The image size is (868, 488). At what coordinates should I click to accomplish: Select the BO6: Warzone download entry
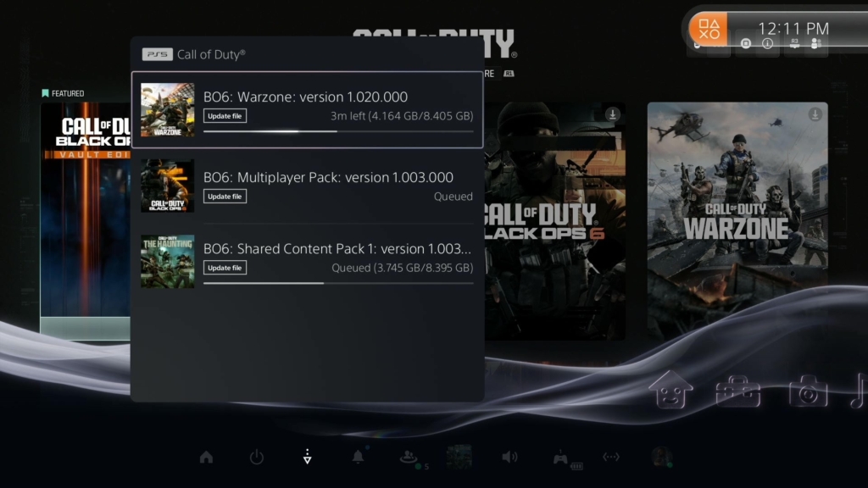tap(307, 109)
